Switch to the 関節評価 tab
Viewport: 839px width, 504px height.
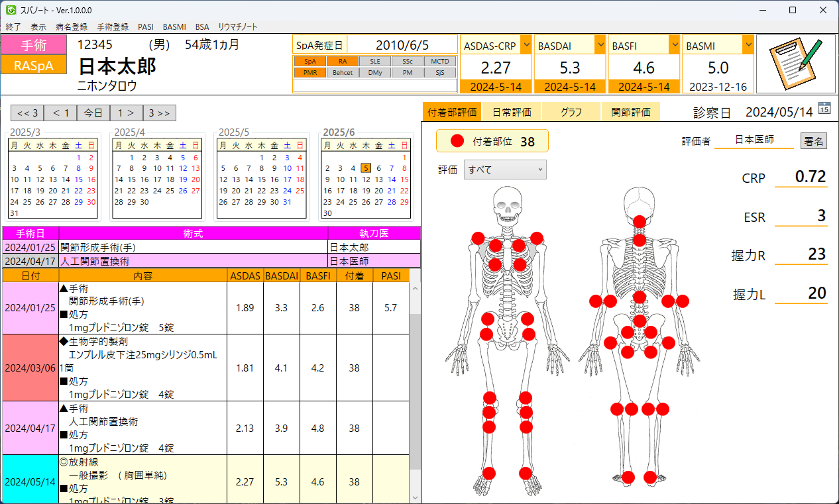(631, 112)
